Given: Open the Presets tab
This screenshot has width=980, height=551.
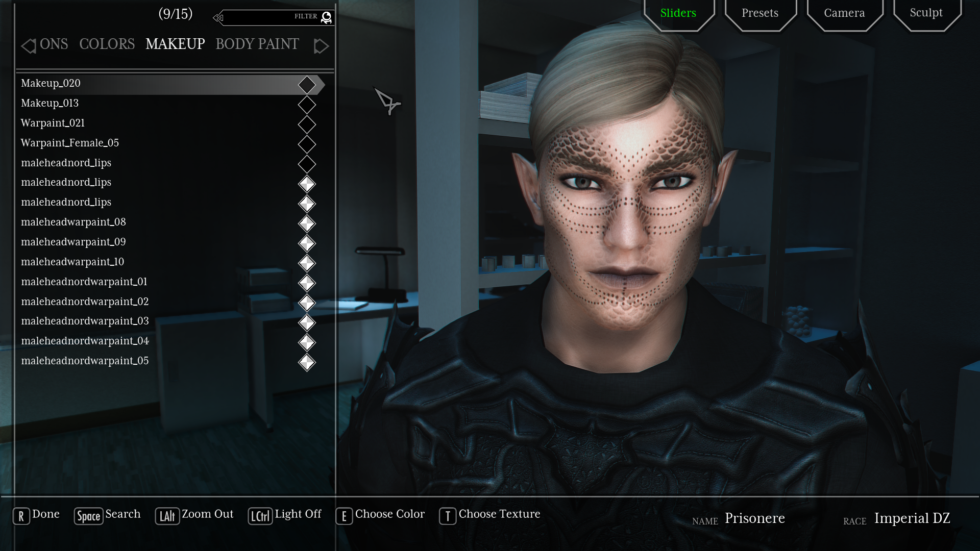Looking at the screenshot, I should pyautogui.click(x=760, y=13).
